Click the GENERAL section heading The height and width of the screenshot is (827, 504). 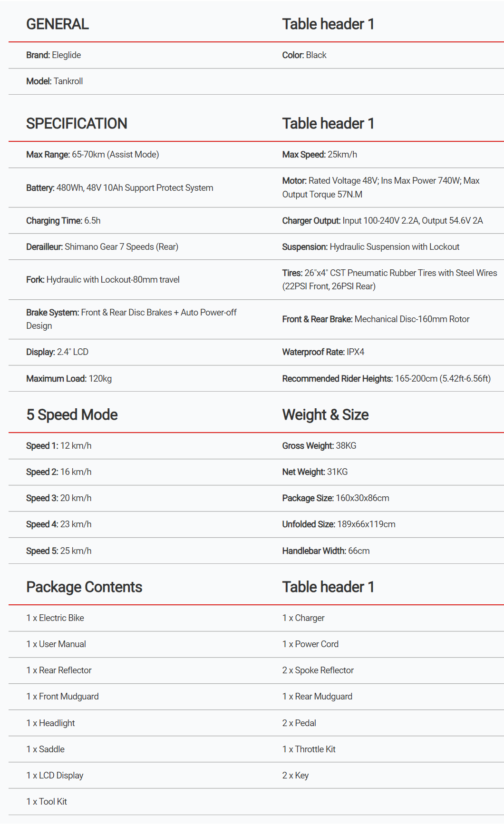pos(58,24)
